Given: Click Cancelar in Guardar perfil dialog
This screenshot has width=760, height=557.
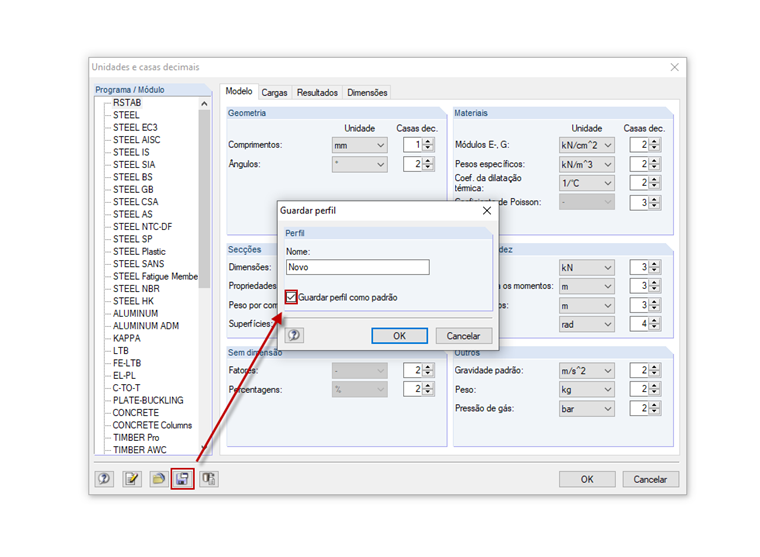Looking at the screenshot, I should pos(463,336).
